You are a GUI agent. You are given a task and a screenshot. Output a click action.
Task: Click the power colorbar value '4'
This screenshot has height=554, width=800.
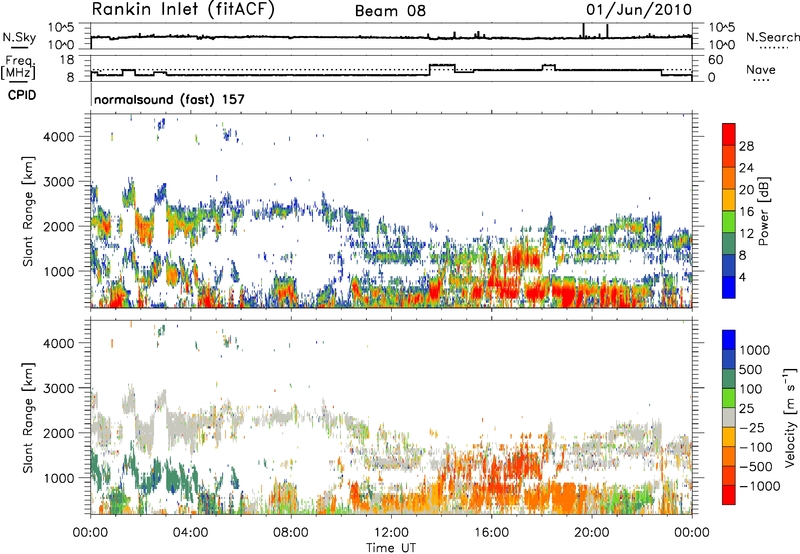(743, 277)
